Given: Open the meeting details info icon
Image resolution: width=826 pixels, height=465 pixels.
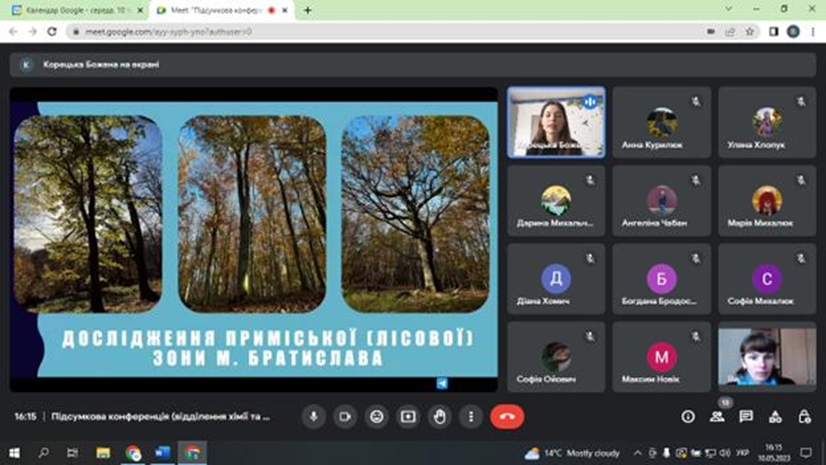Looking at the screenshot, I should [688, 416].
